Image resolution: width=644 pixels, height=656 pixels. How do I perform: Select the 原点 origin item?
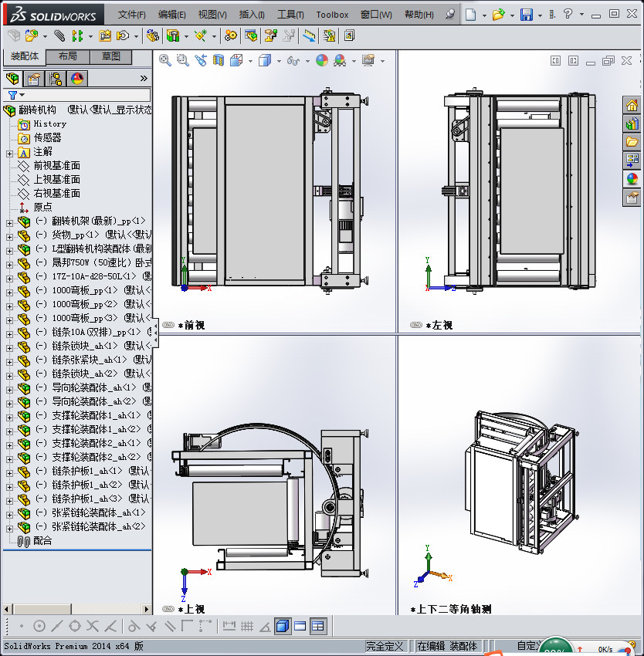coord(42,207)
